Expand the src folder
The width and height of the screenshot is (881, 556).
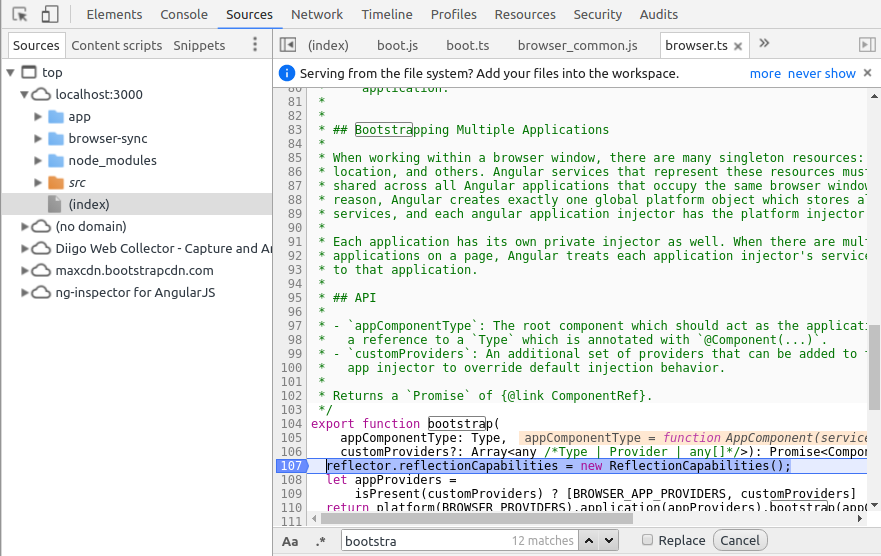pyautogui.click(x=38, y=183)
